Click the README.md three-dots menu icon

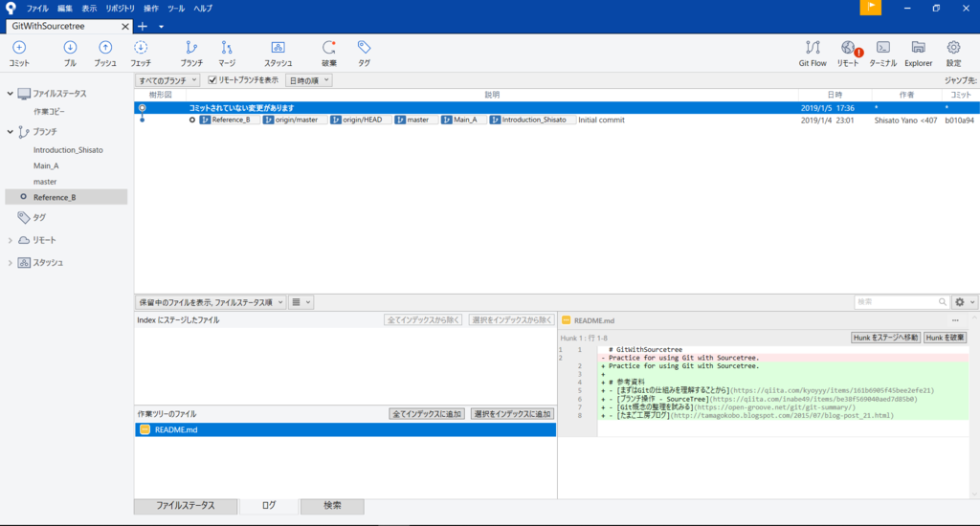(x=955, y=320)
